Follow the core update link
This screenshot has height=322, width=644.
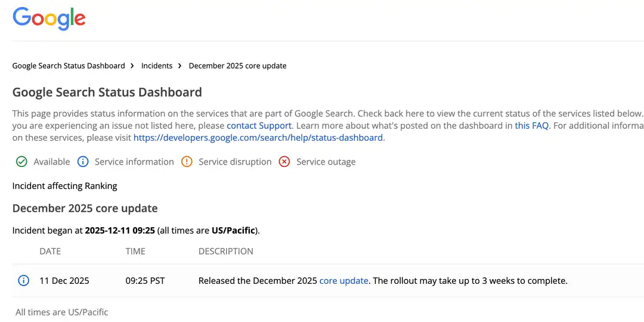[343, 280]
